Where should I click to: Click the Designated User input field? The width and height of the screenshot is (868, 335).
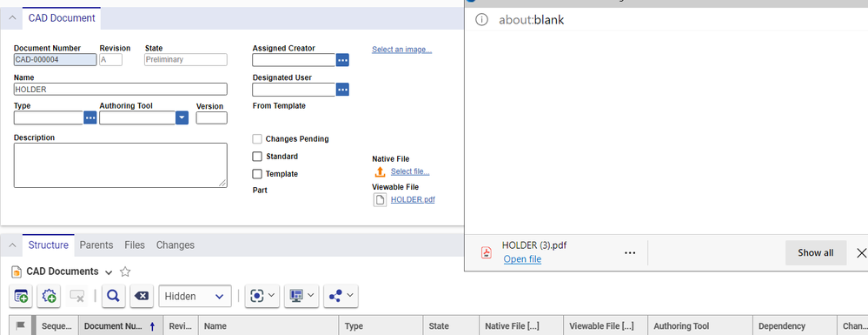pyautogui.click(x=294, y=90)
